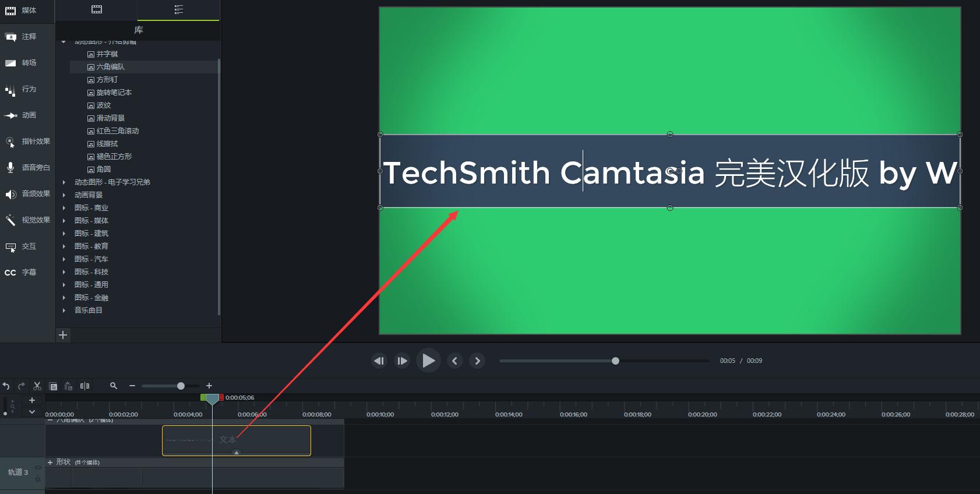This screenshot has width=980, height=494.
Task: Click the add (+) button below library
Action: (x=63, y=335)
